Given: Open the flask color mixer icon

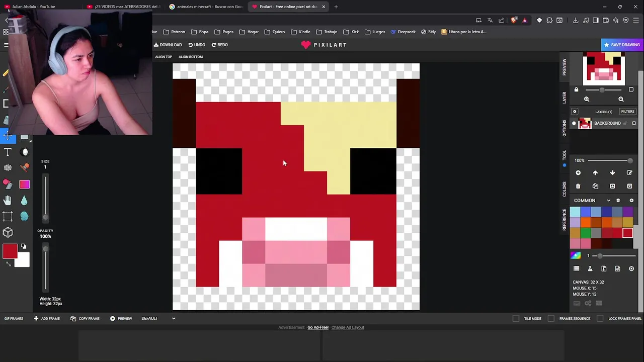Looking at the screenshot, I should [x=590, y=268].
